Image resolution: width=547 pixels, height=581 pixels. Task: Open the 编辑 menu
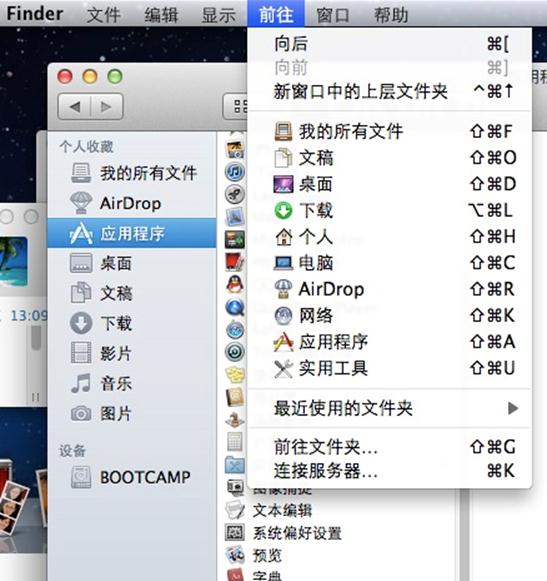pos(161,15)
